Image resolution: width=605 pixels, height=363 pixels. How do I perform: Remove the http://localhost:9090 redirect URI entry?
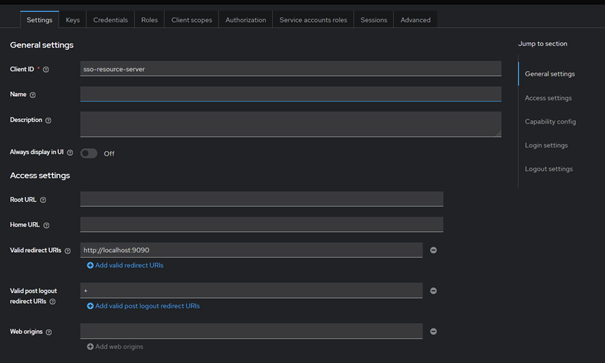pos(433,250)
